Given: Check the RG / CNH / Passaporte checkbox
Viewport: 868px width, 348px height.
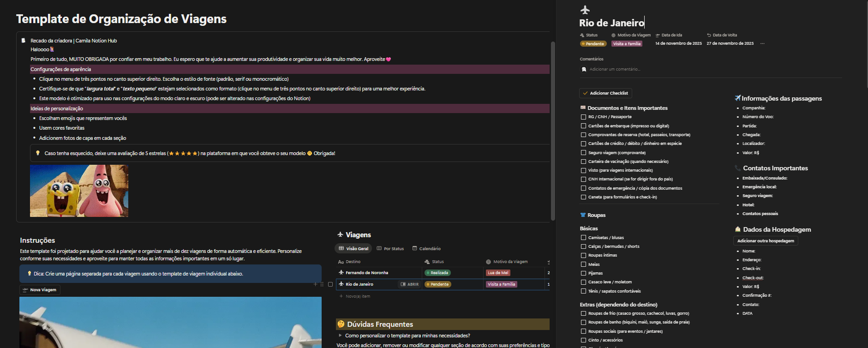Looking at the screenshot, I should click(583, 117).
